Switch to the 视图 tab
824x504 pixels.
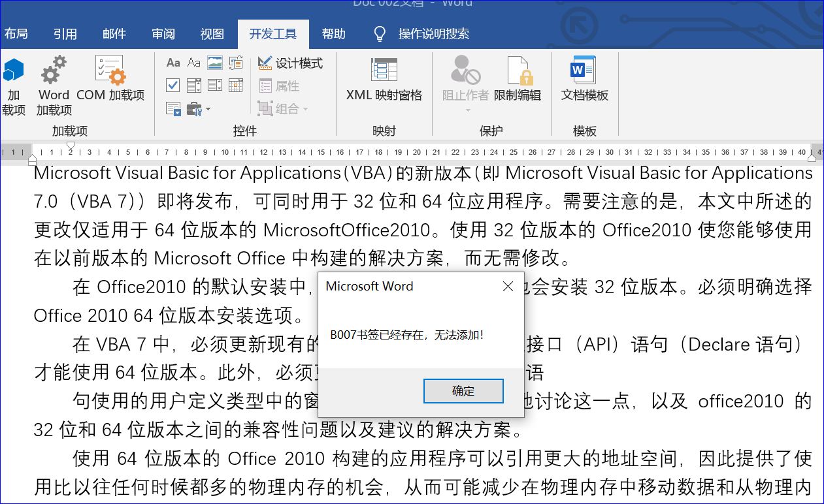212,34
